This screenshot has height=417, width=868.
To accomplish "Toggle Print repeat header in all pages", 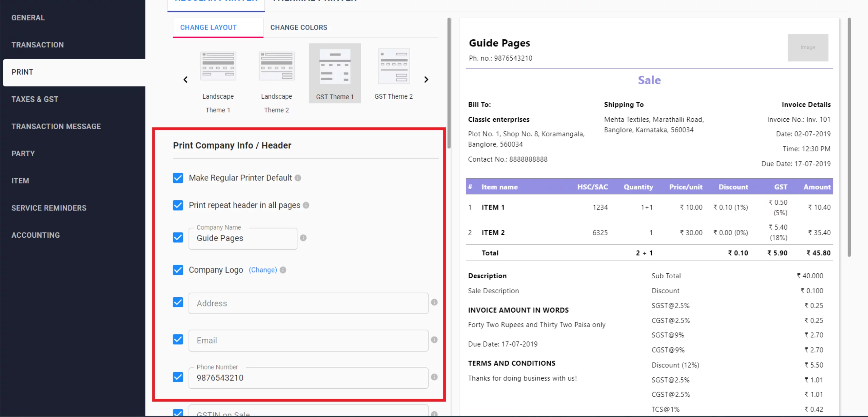I will coord(178,205).
